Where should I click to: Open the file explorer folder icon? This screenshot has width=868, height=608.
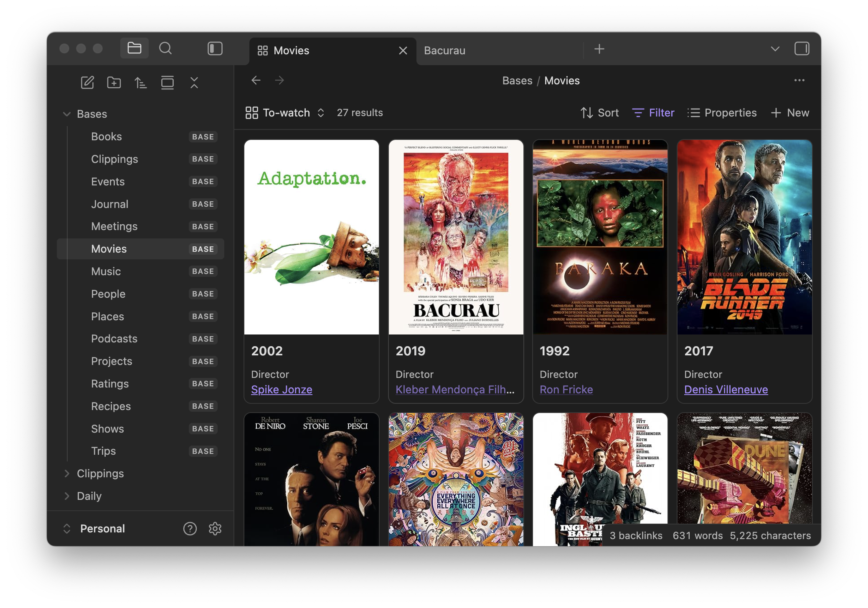click(x=134, y=48)
